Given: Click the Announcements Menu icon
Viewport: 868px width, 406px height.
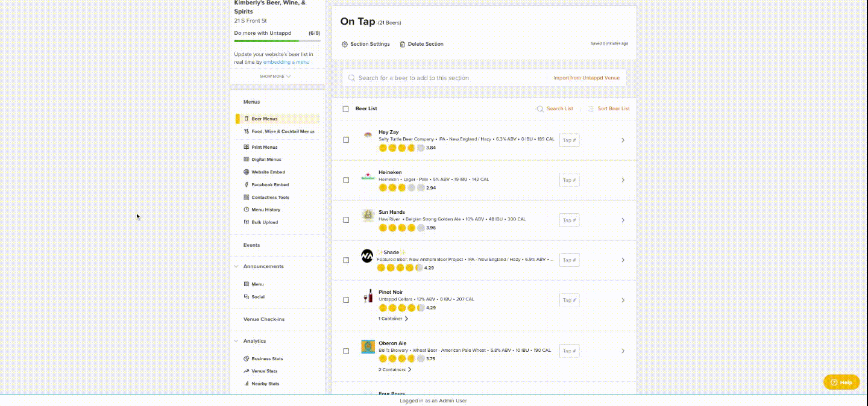Looking at the screenshot, I should [246, 284].
